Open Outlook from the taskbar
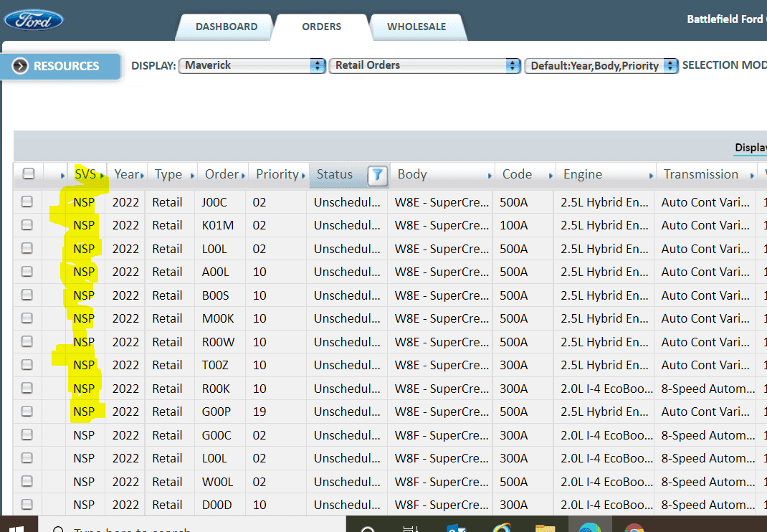 [457, 528]
